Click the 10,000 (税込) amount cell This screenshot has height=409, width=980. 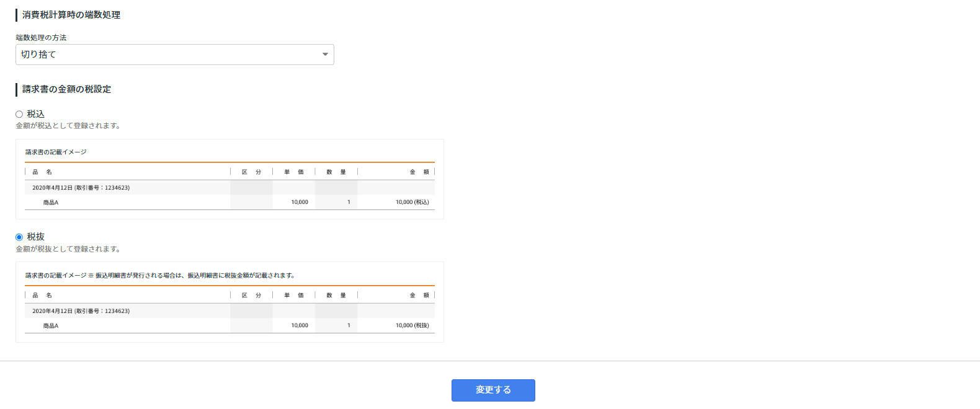pyautogui.click(x=412, y=202)
